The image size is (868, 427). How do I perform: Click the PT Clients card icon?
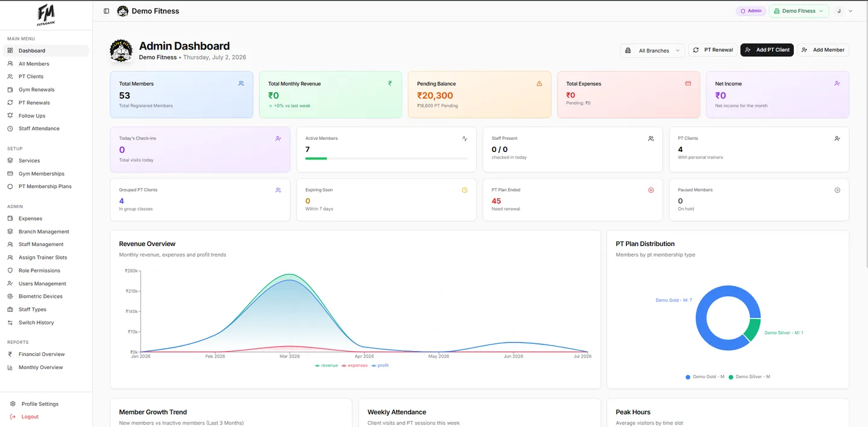(x=837, y=138)
